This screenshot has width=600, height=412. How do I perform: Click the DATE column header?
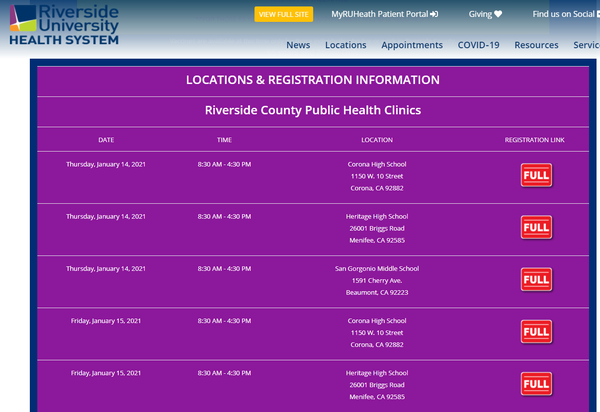pyautogui.click(x=106, y=140)
